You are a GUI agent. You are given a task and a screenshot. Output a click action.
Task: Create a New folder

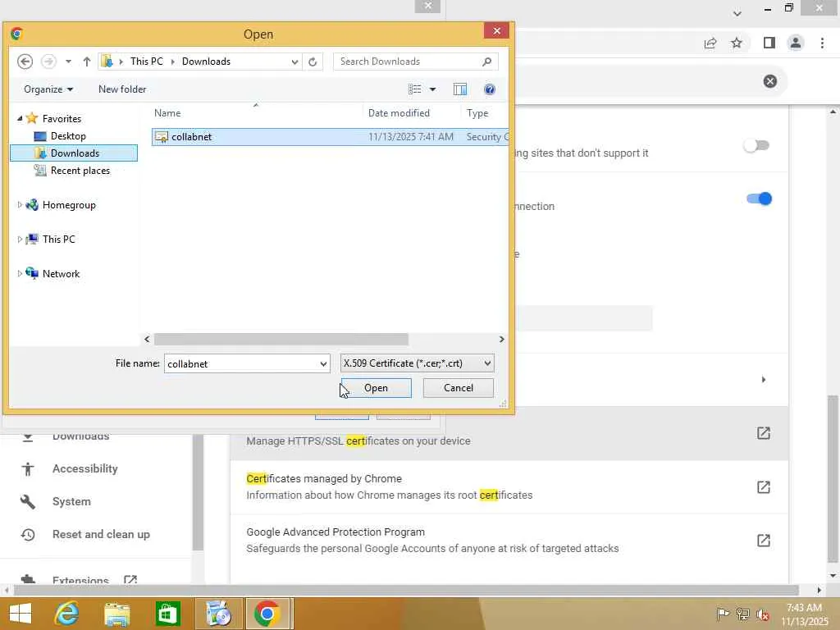pyautogui.click(x=122, y=89)
